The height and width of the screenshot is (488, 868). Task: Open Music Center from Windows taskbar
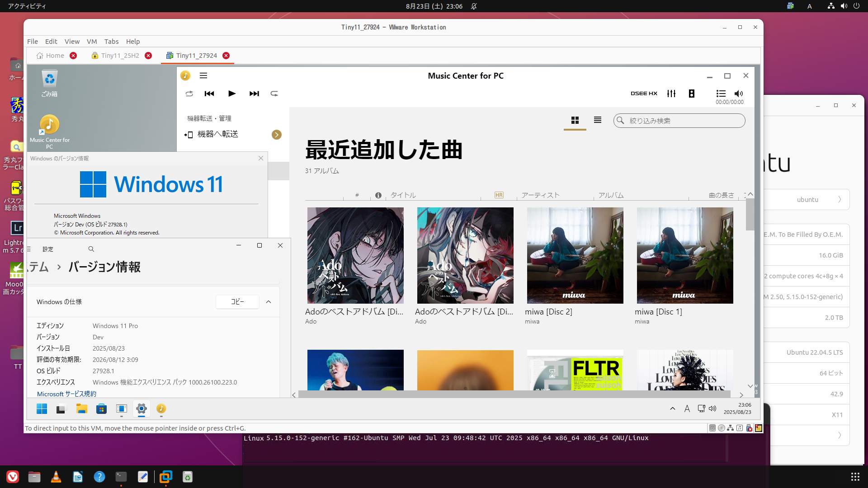tap(161, 409)
